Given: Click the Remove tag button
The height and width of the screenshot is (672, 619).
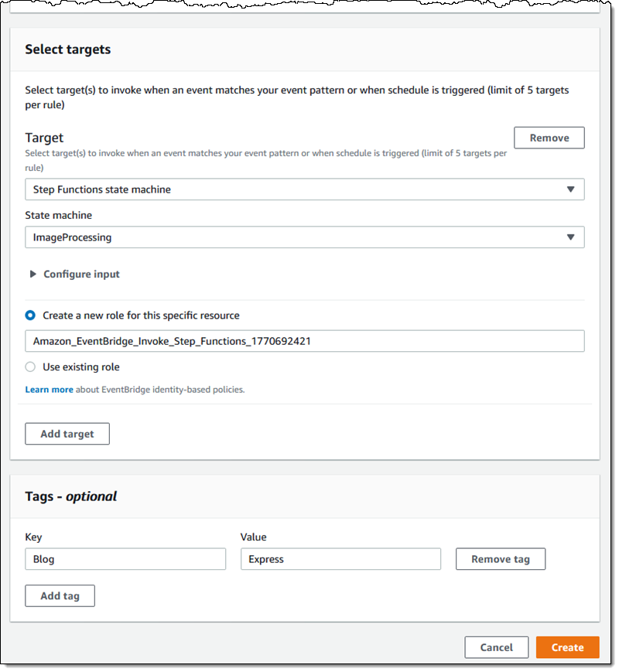Looking at the screenshot, I should pyautogui.click(x=500, y=559).
